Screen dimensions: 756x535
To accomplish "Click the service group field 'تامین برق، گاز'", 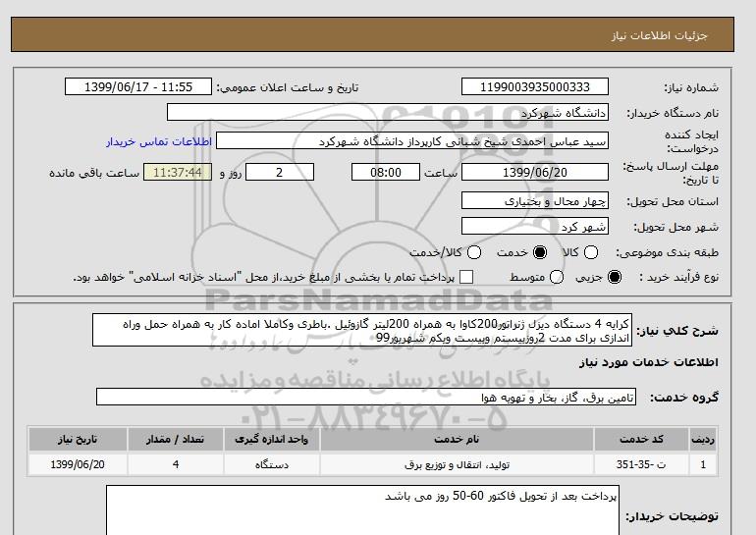I will point(366,398).
